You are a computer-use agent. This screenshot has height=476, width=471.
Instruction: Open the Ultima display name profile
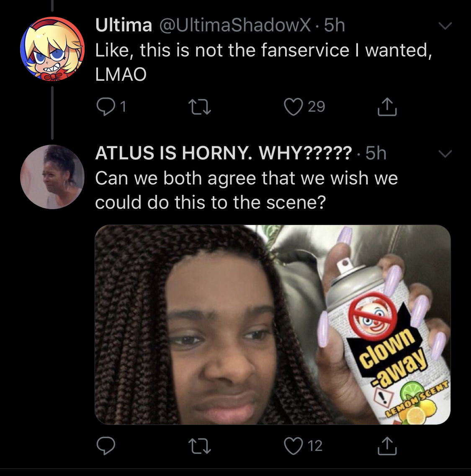124,25
